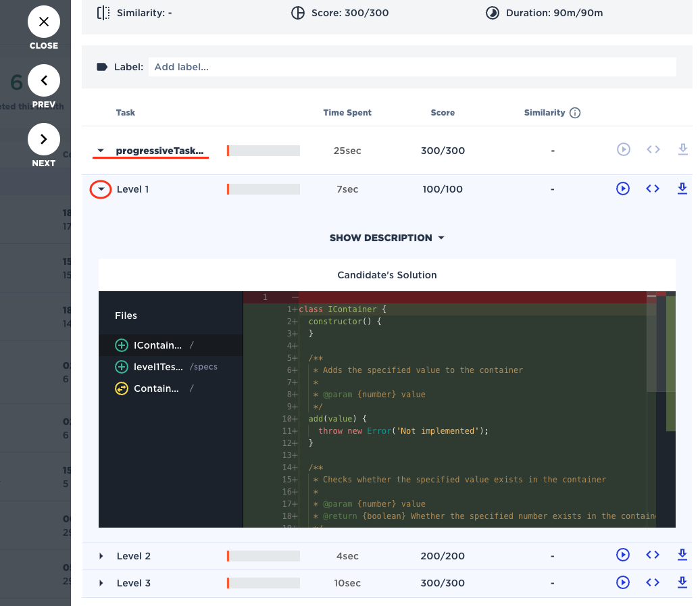Select the IContain... file in Files
The image size is (700, 606).
[x=170, y=345]
